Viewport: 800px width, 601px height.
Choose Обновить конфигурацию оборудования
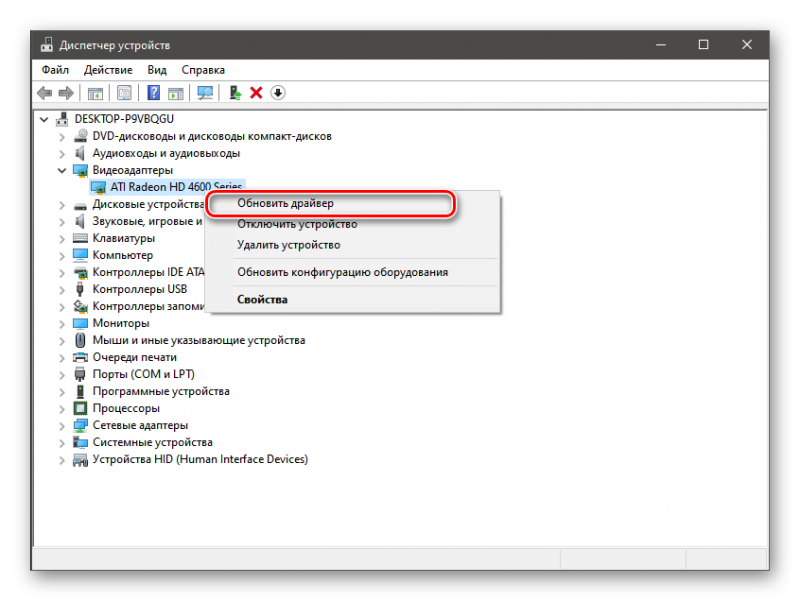353,272
